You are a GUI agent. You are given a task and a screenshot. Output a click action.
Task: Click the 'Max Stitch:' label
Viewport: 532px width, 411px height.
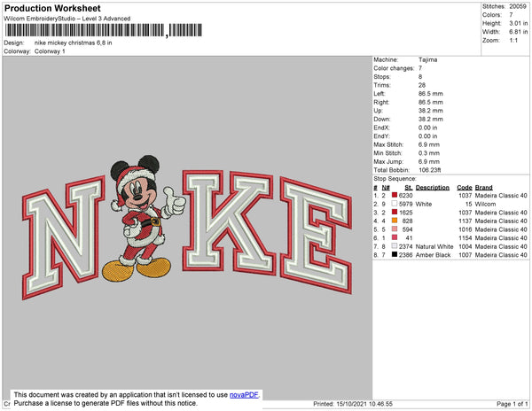pyautogui.click(x=388, y=144)
